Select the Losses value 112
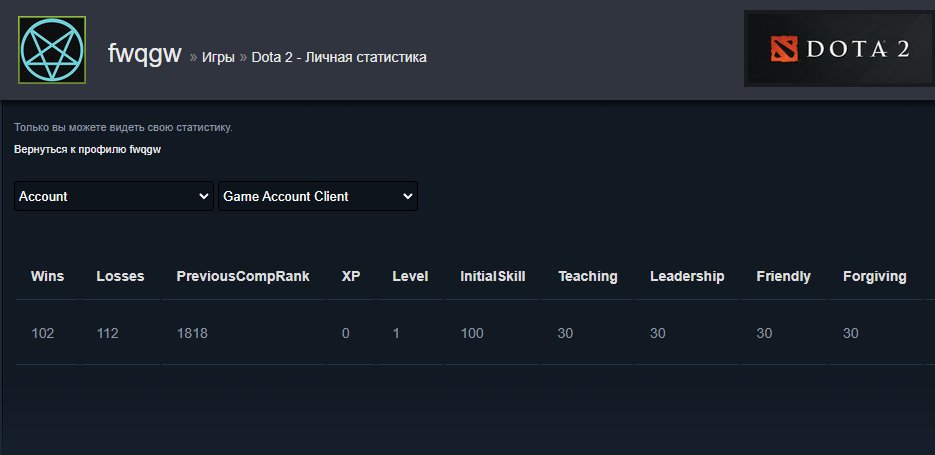 [107, 333]
